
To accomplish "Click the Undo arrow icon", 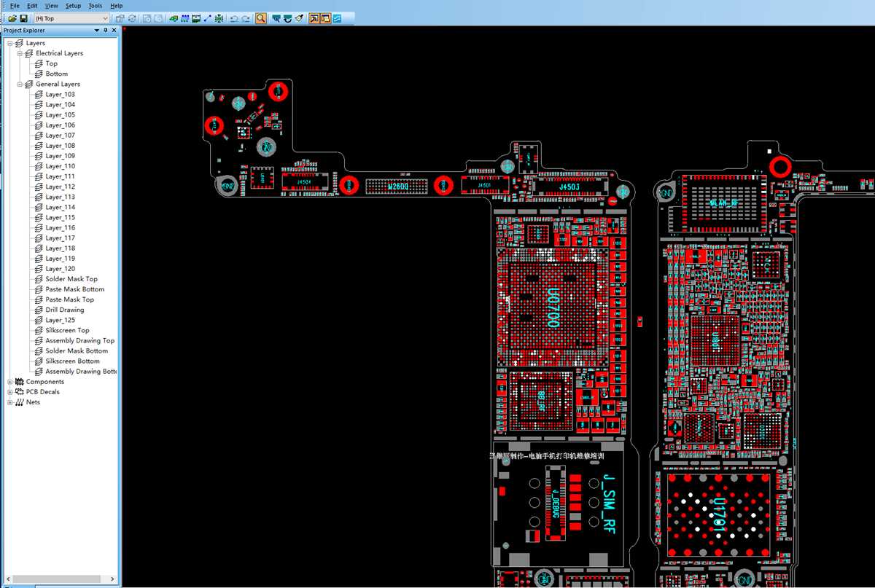I will coord(234,18).
